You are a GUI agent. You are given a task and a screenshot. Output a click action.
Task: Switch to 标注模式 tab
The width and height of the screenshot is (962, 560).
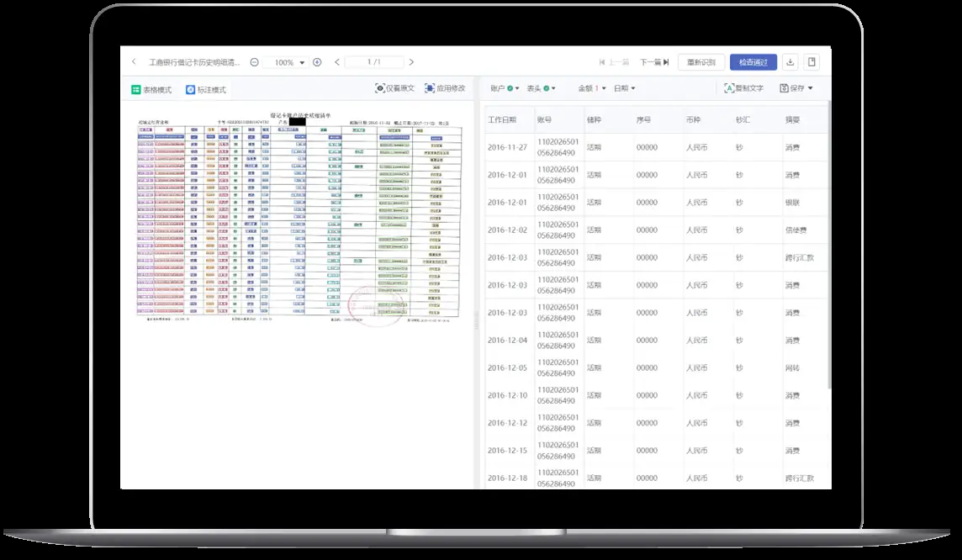(206, 90)
